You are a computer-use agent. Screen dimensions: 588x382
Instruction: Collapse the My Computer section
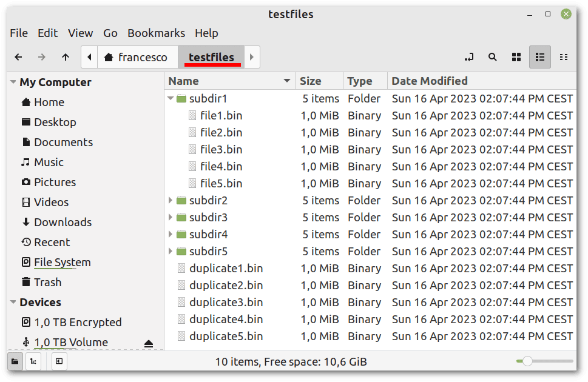click(13, 82)
